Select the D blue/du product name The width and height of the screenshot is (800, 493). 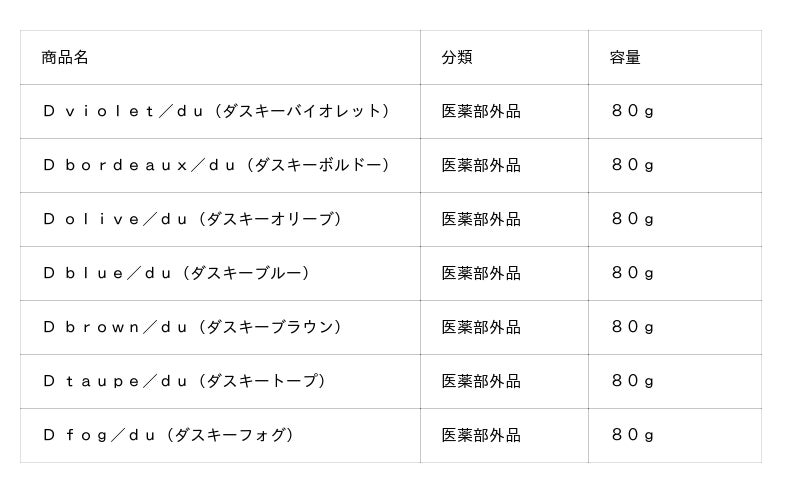click(176, 273)
